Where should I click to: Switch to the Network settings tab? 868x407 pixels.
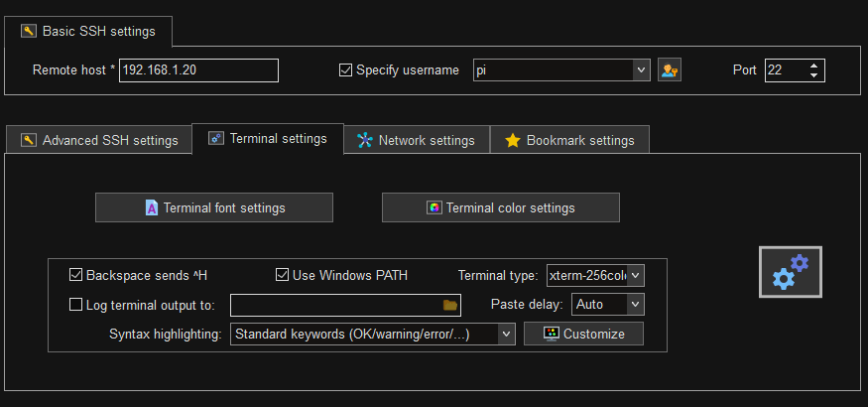tap(417, 140)
